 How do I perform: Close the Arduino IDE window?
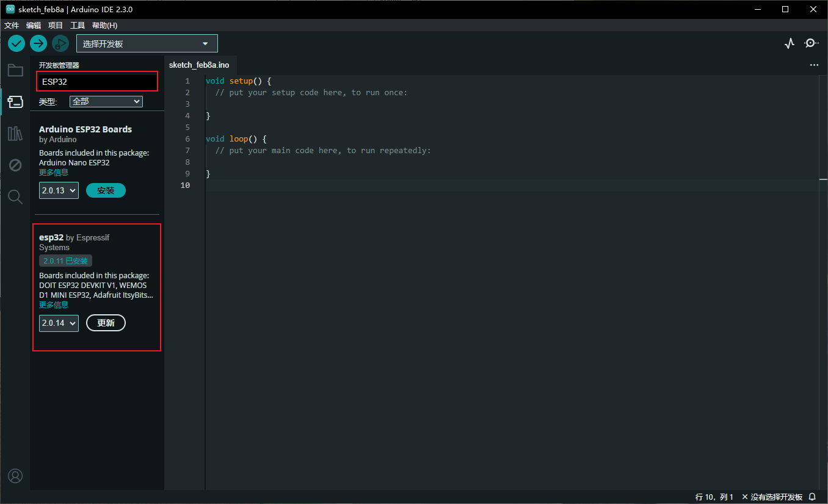click(814, 9)
